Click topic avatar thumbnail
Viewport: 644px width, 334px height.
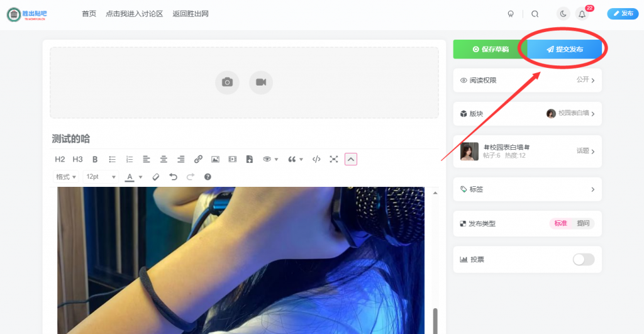pos(469,151)
